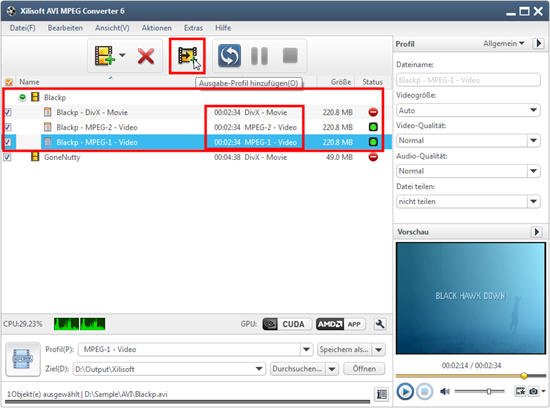Select the Blackp - DivX - Movie row name
550x408 pixels.
tap(92, 112)
